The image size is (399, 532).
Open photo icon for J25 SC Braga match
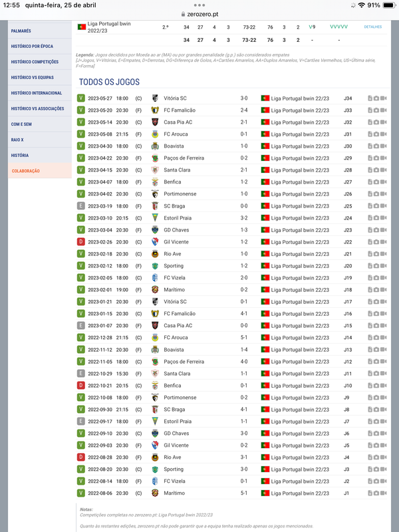pyautogui.click(x=376, y=206)
